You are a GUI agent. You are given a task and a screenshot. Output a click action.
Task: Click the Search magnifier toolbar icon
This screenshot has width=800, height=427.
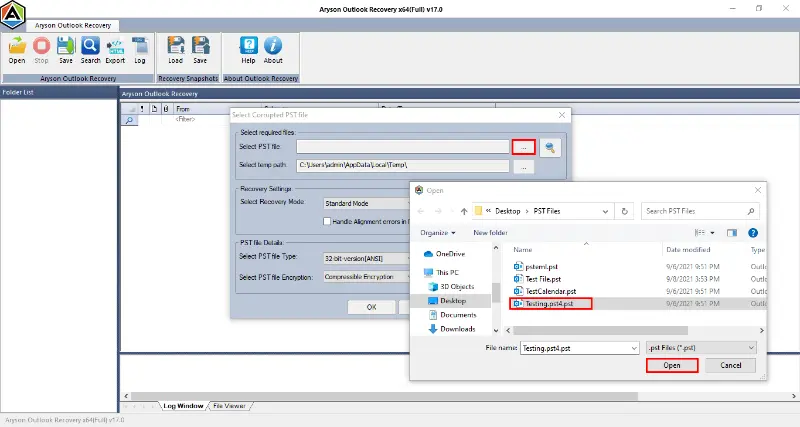[x=90, y=50]
